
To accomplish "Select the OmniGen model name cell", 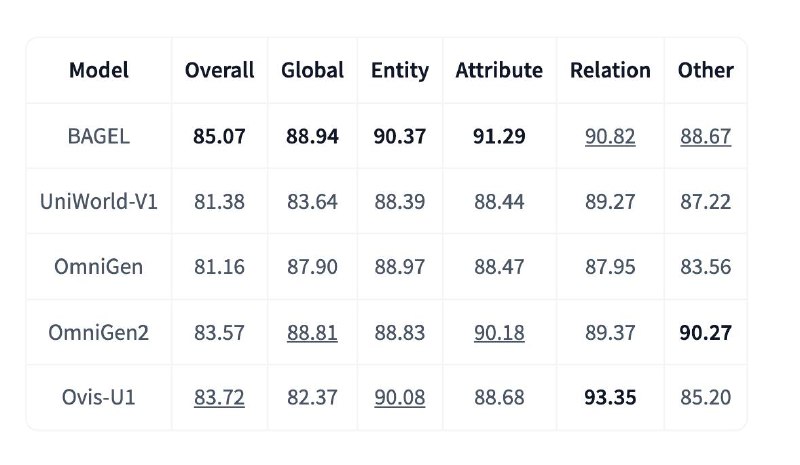I will point(98,267).
